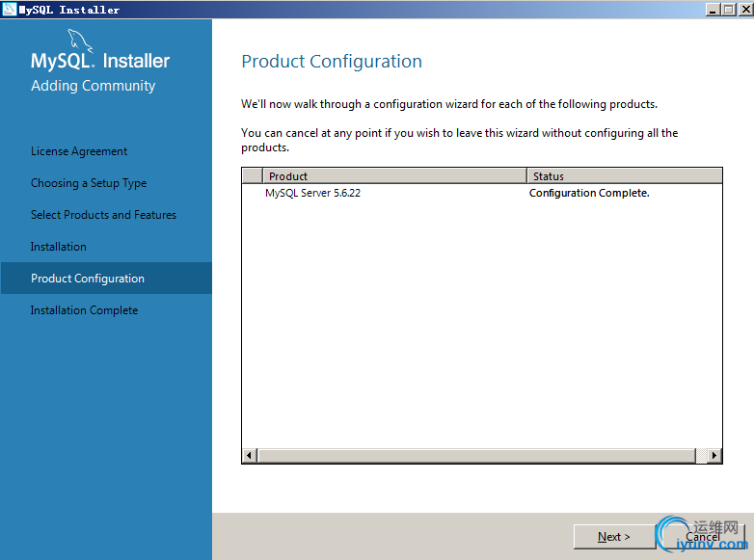
Task: Click the Adding Community subtitle
Action: point(94,86)
